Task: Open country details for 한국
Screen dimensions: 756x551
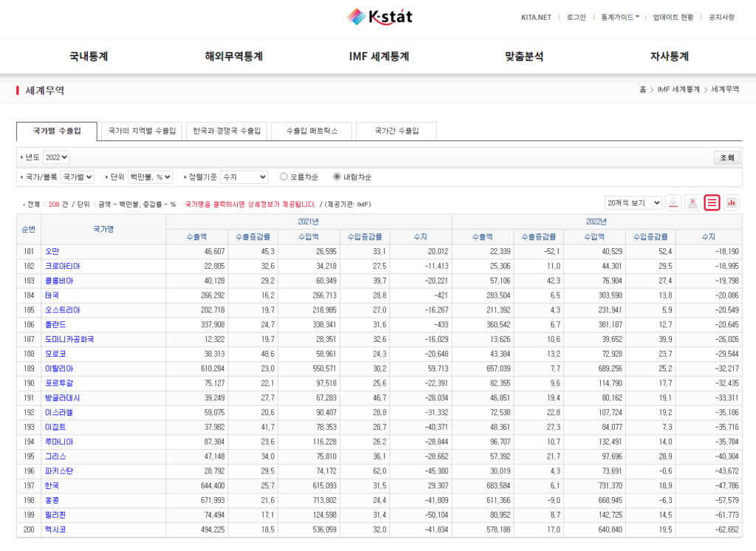Action: click(x=52, y=486)
